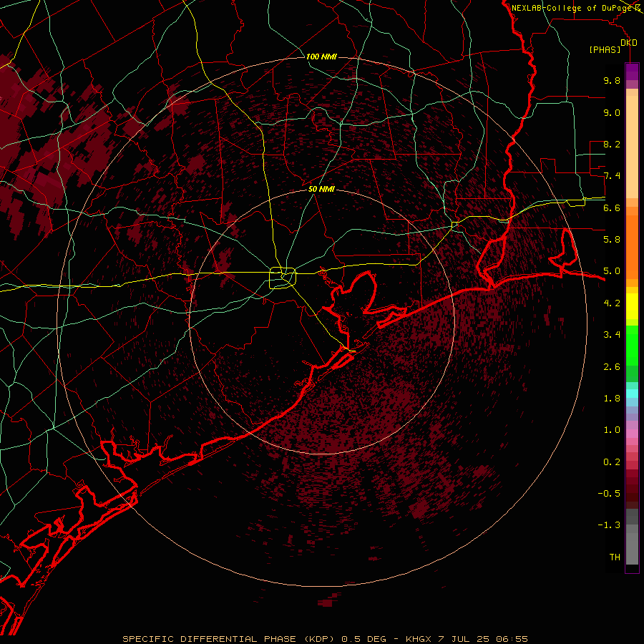The image size is (644, 644).
Task: Select the 7.4 value on the color scale
Action: click(612, 176)
